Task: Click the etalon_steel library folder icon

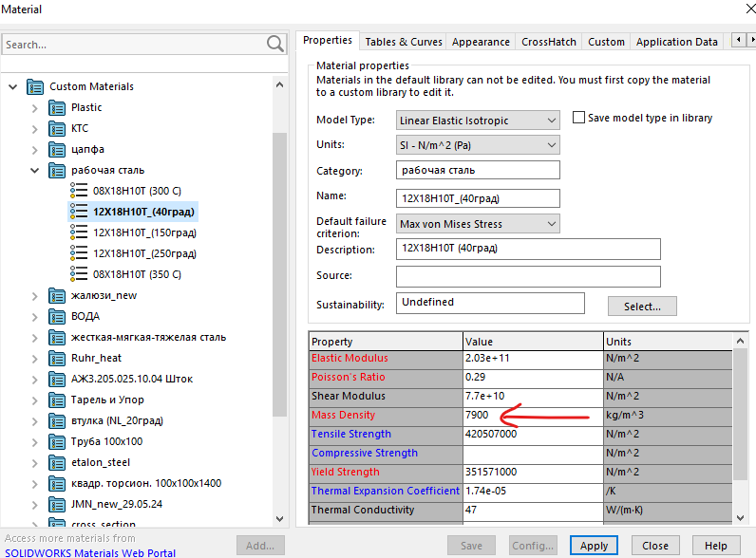Action: pyautogui.click(x=57, y=462)
